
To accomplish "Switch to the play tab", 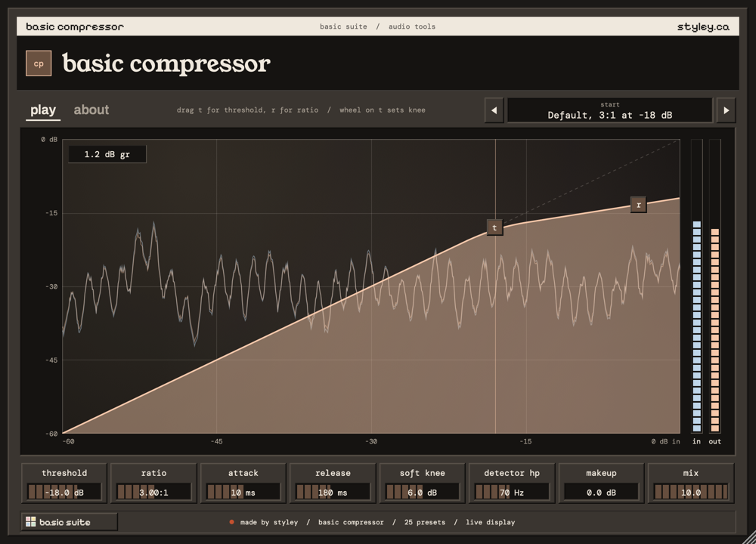I will (x=43, y=110).
